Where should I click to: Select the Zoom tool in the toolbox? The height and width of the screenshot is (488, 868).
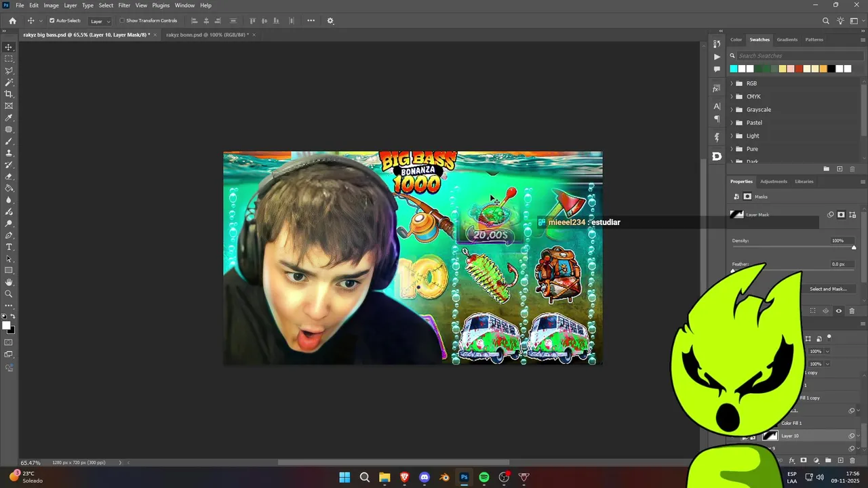(x=9, y=294)
